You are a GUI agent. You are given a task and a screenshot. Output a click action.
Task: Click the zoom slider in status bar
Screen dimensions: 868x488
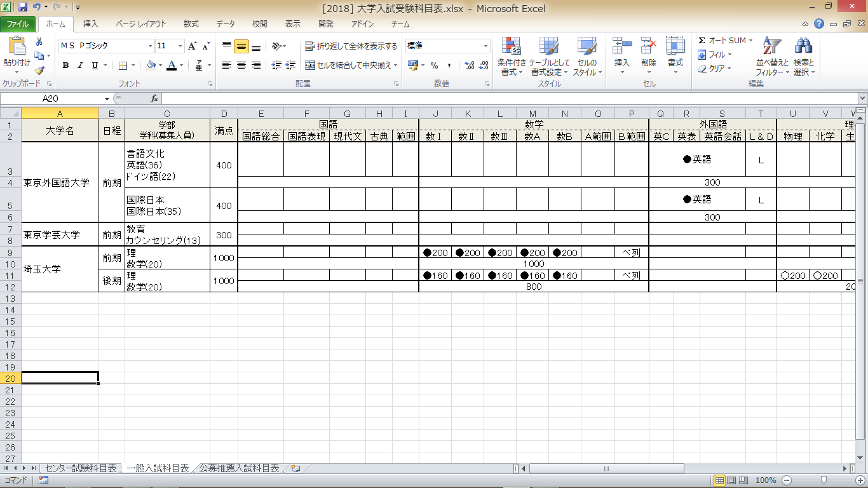coord(824,480)
